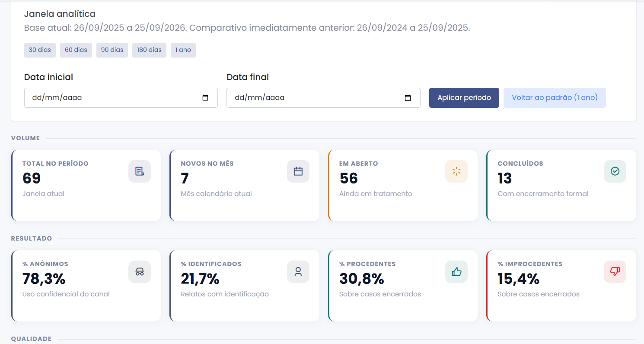Click the value 69 in Total no Período
644x344 pixels.
(32, 178)
